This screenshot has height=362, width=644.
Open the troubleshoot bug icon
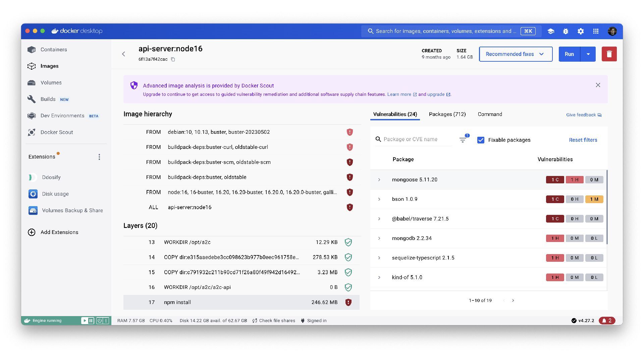[x=566, y=31]
